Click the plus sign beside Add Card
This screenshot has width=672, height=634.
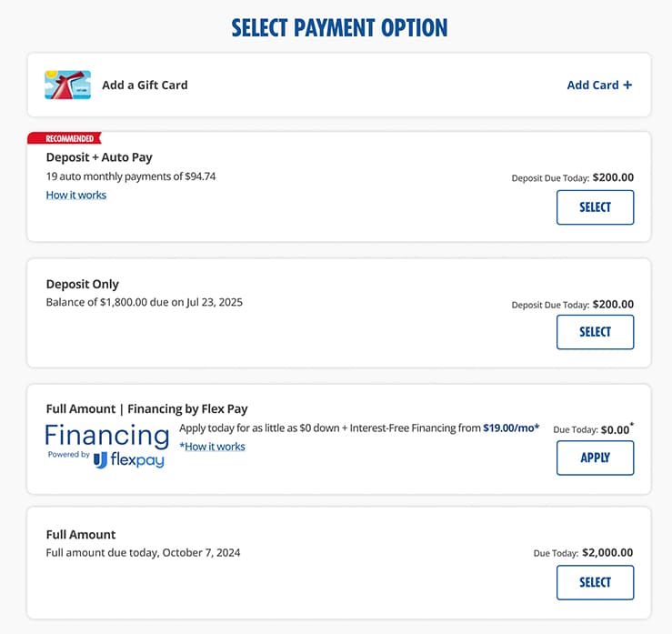coord(627,85)
